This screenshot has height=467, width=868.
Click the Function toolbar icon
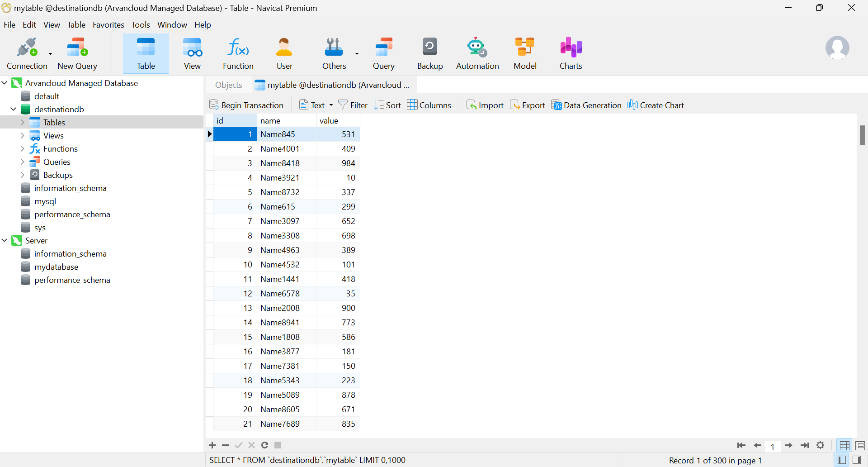[238, 53]
